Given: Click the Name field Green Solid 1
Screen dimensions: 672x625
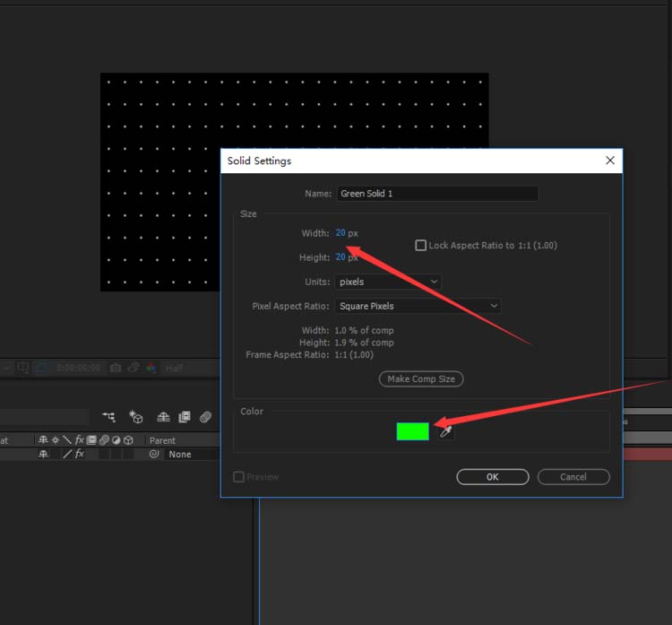Looking at the screenshot, I should click(436, 194).
